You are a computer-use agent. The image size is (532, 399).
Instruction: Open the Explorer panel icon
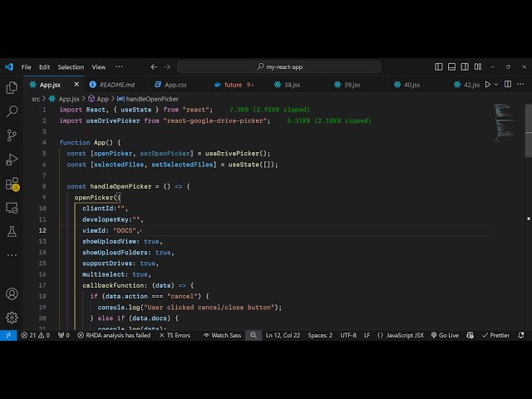point(12,87)
